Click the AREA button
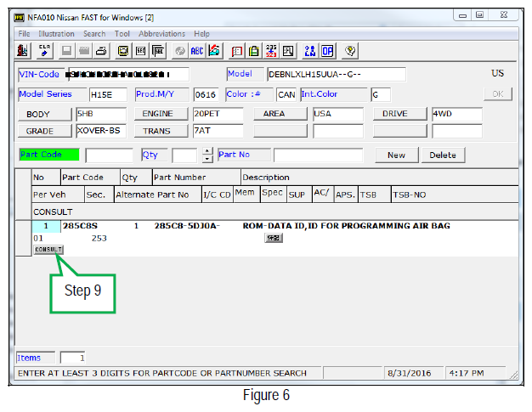The image size is (532, 412). coord(280,114)
